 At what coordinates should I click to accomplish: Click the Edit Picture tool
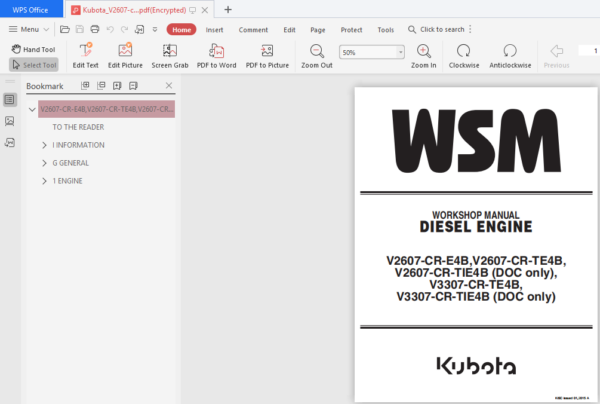click(x=125, y=56)
